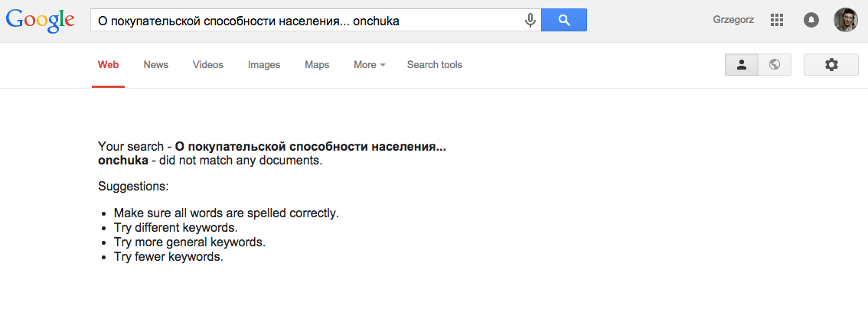Switch to the Maps tab
This screenshot has height=309, width=868.
(317, 65)
